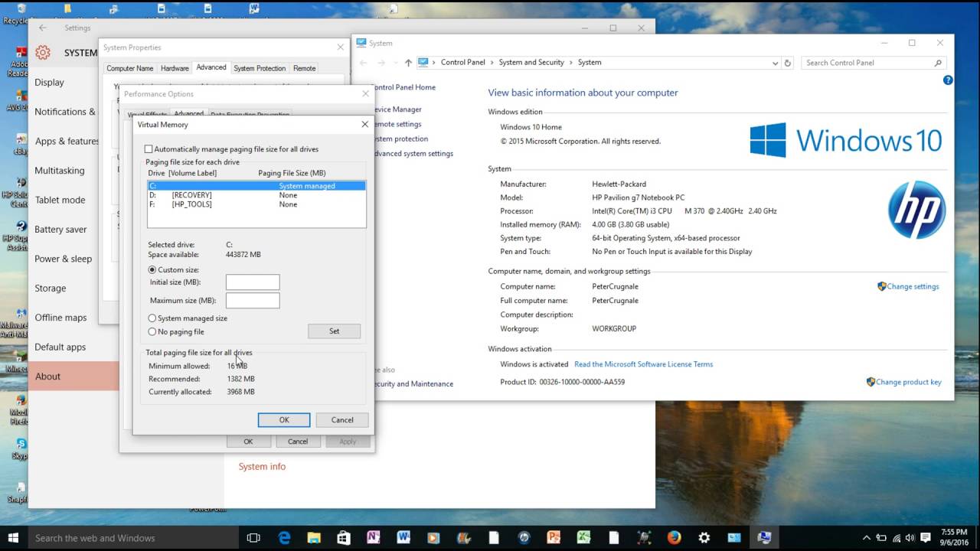
Task: Open Offline maps settings
Action: [x=60, y=318]
